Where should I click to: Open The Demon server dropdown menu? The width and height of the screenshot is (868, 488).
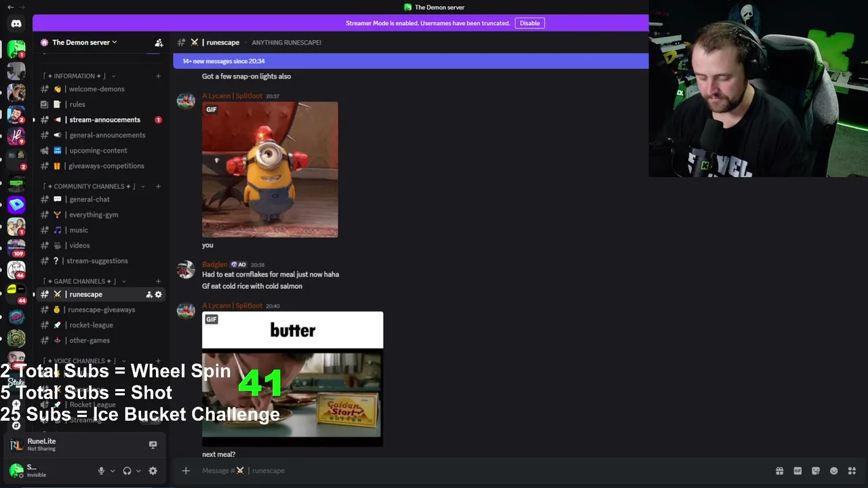coord(84,42)
